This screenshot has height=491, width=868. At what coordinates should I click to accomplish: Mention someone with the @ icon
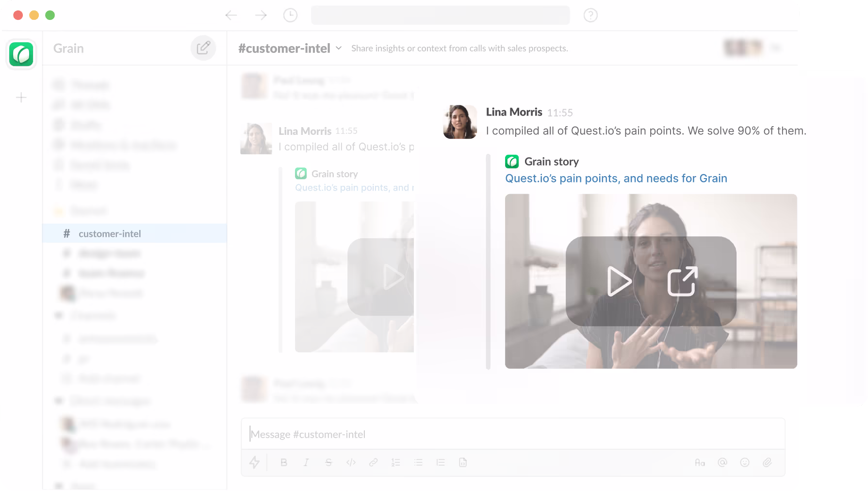(722, 462)
